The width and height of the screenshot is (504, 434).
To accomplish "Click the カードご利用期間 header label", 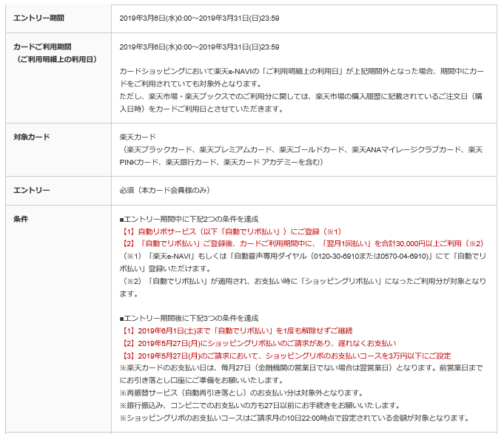I will [42, 47].
